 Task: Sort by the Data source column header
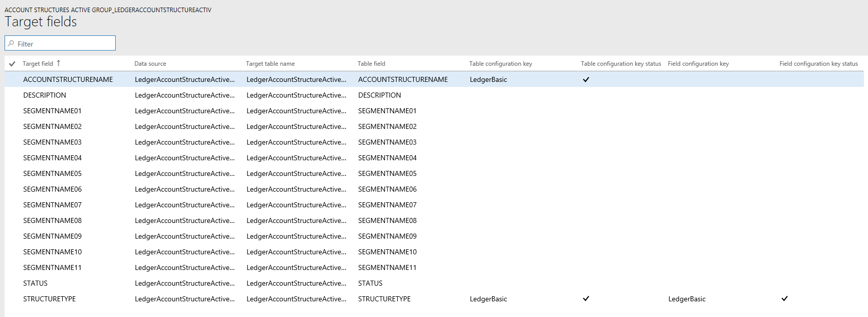pos(150,64)
